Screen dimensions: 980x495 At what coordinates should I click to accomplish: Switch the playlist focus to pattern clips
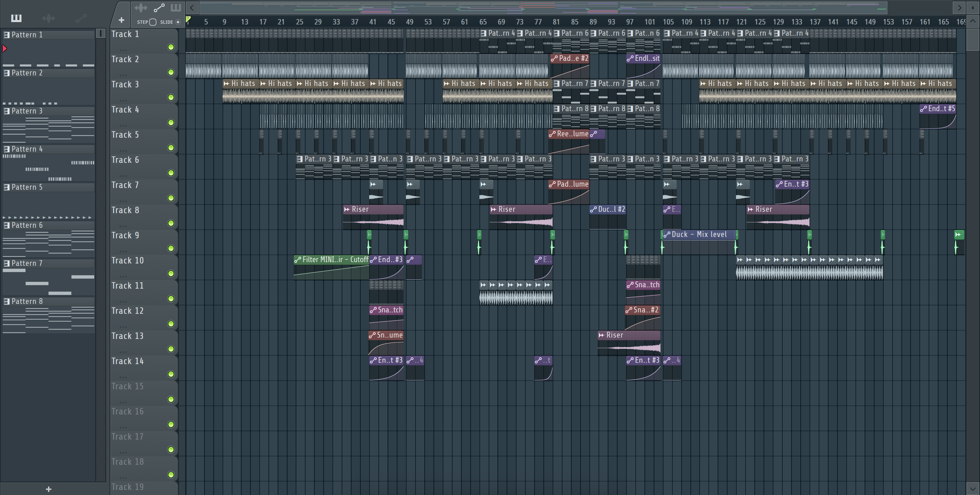pyautogui.click(x=176, y=7)
